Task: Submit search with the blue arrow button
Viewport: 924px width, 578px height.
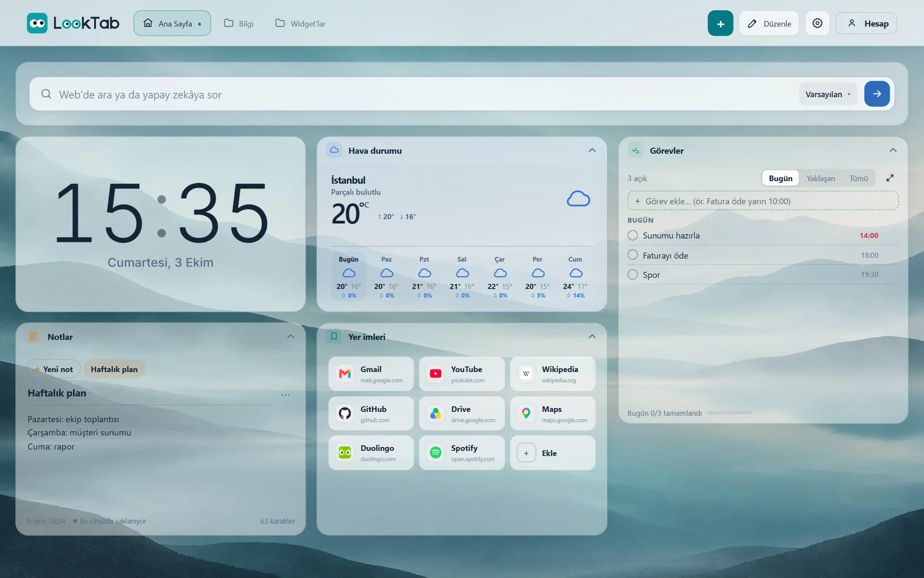Action: point(877,94)
